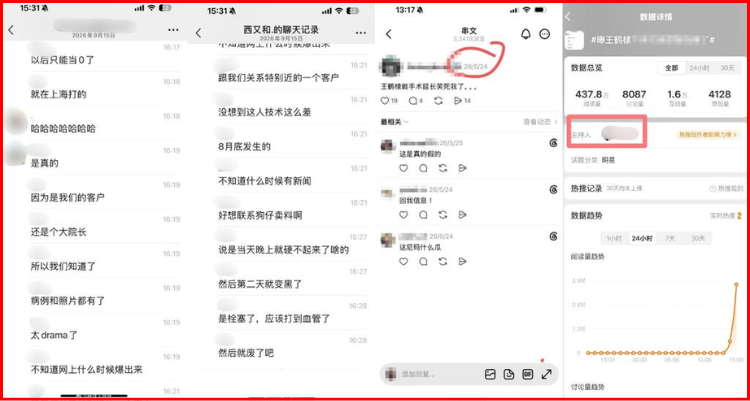Click the GIF icon in the reply bar

(528, 375)
